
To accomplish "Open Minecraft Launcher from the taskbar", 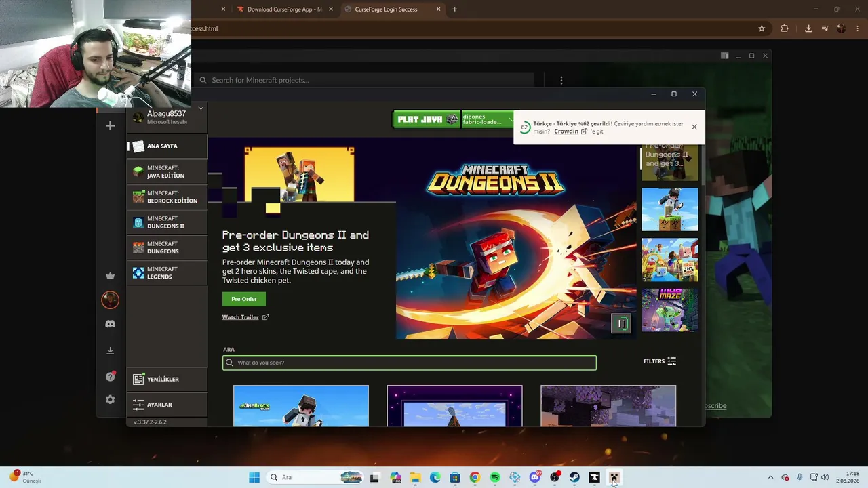I will (x=614, y=477).
